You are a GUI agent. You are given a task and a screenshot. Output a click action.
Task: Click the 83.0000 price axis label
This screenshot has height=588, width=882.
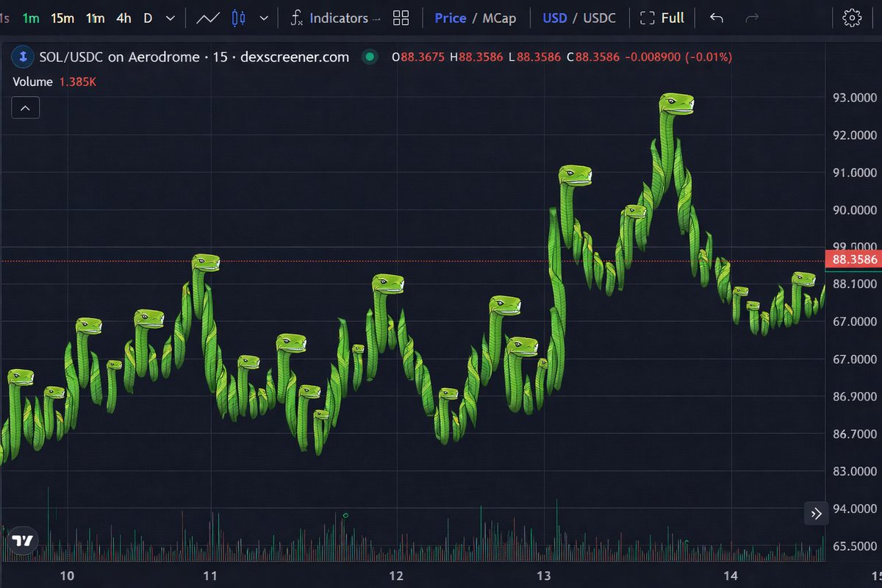855,471
